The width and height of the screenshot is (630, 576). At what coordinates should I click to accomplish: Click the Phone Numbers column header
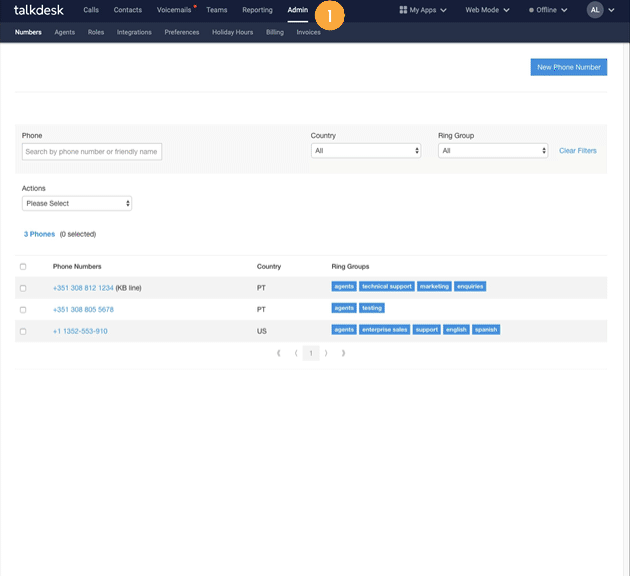77,267
